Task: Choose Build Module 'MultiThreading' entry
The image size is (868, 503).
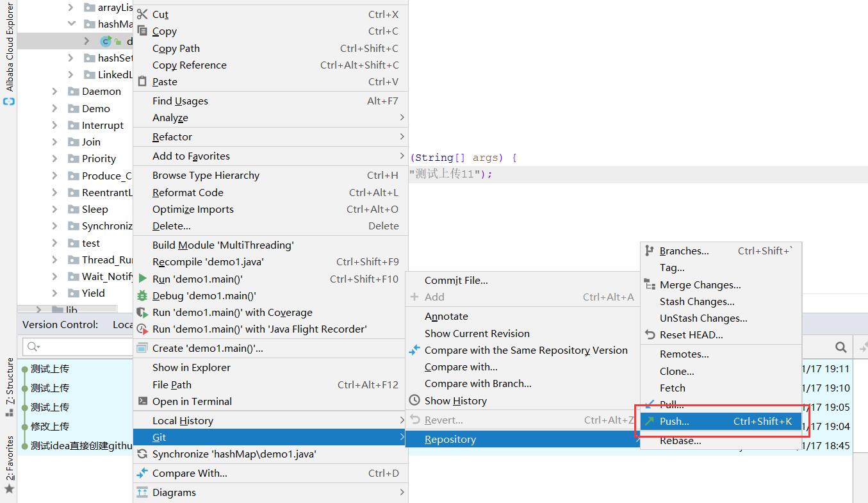Action: [x=270, y=245]
